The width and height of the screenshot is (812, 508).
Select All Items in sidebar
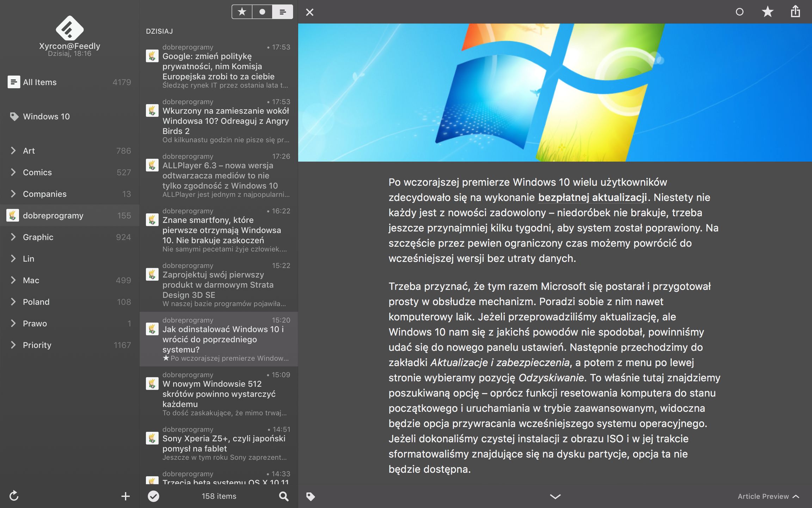[x=39, y=82]
